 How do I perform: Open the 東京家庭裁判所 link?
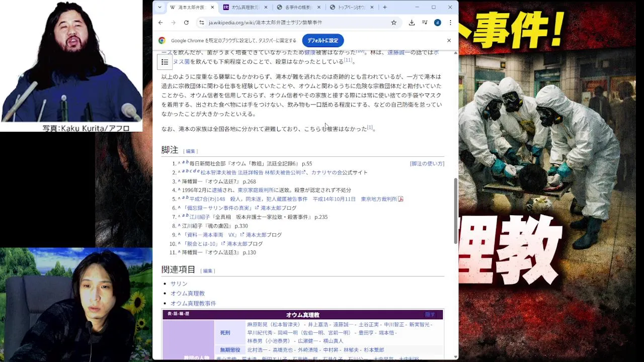(256, 191)
